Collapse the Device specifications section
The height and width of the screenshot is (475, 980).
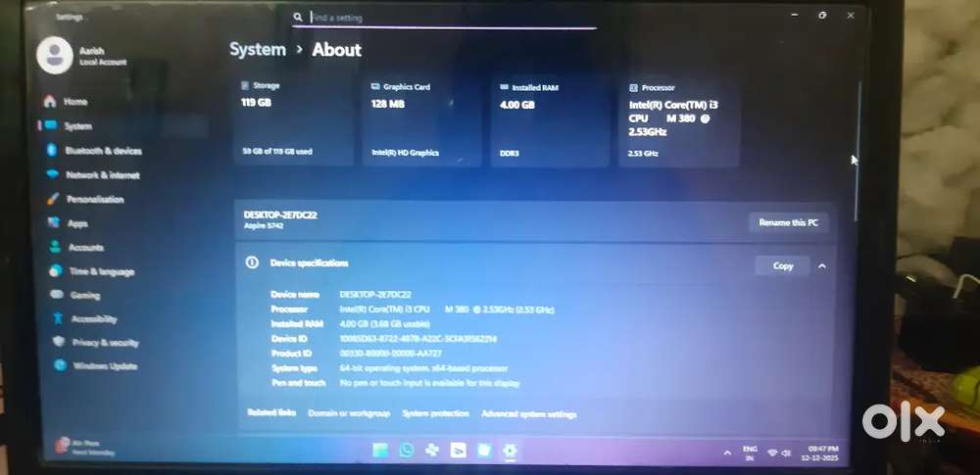click(822, 266)
